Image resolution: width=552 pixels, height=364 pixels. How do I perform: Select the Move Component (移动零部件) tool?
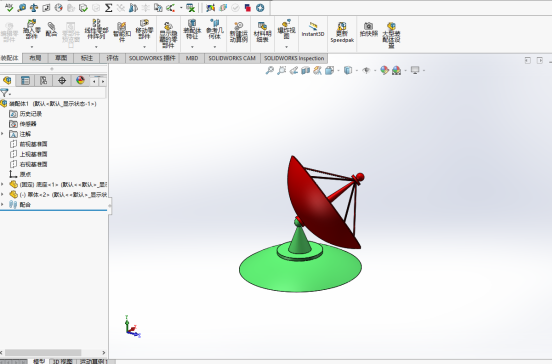click(144, 30)
